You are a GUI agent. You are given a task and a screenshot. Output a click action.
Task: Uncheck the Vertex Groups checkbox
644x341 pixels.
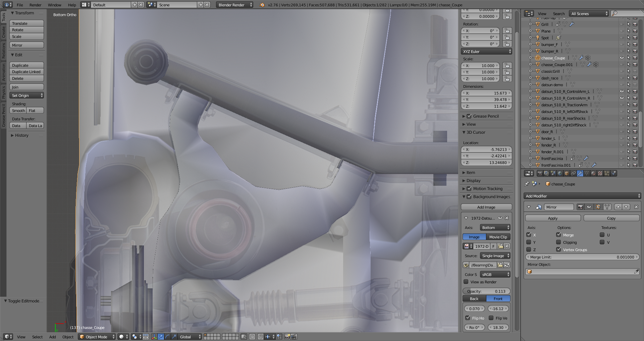click(x=558, y=249)
